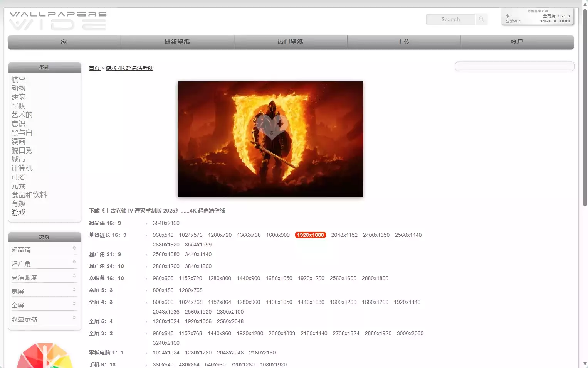Expand the 全屏 resolution group

pyautogui.click(x=44, y=305)
